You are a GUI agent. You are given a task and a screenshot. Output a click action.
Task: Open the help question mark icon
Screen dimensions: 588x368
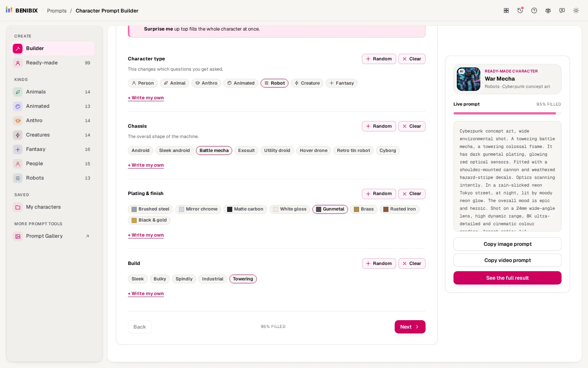(534, 11)
